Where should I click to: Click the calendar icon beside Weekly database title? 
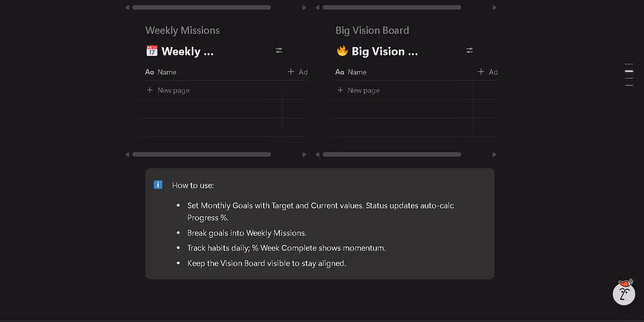[x=151, y=51]
